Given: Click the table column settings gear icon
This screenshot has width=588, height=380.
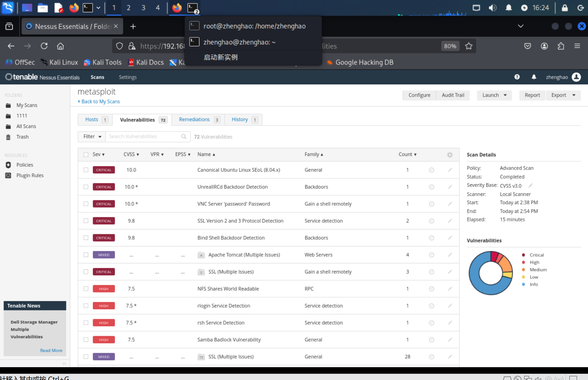Looking at the screenshot, I should [x=450, y=155].
